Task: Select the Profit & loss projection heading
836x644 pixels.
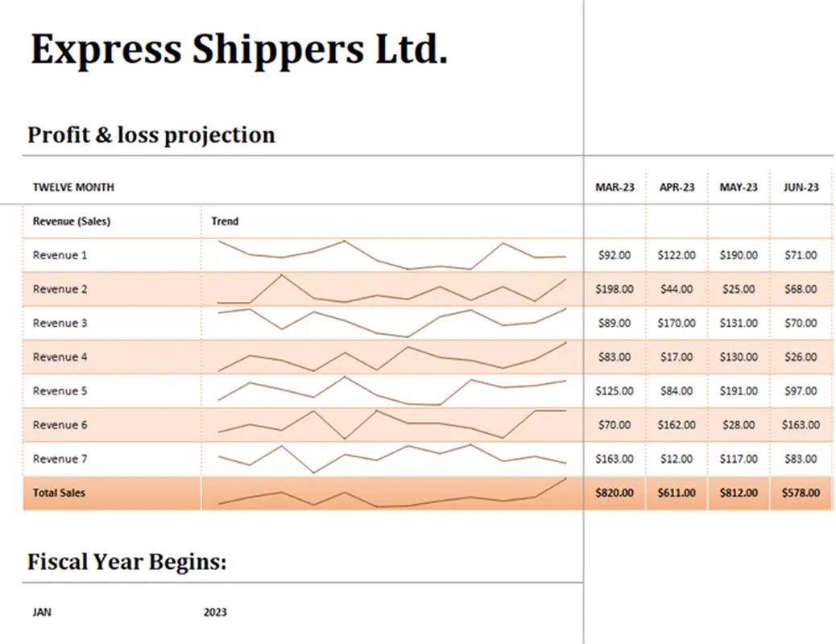Action: (151, 134)
